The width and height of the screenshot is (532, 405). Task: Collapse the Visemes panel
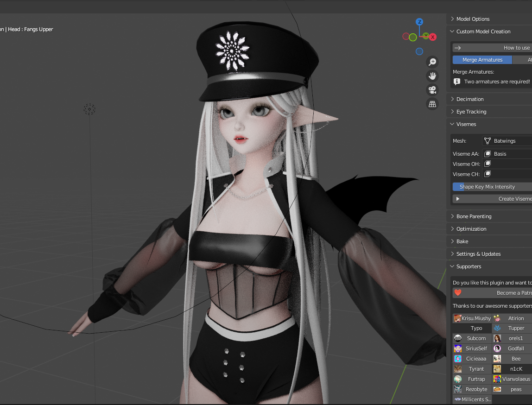(x=466, y=124)
